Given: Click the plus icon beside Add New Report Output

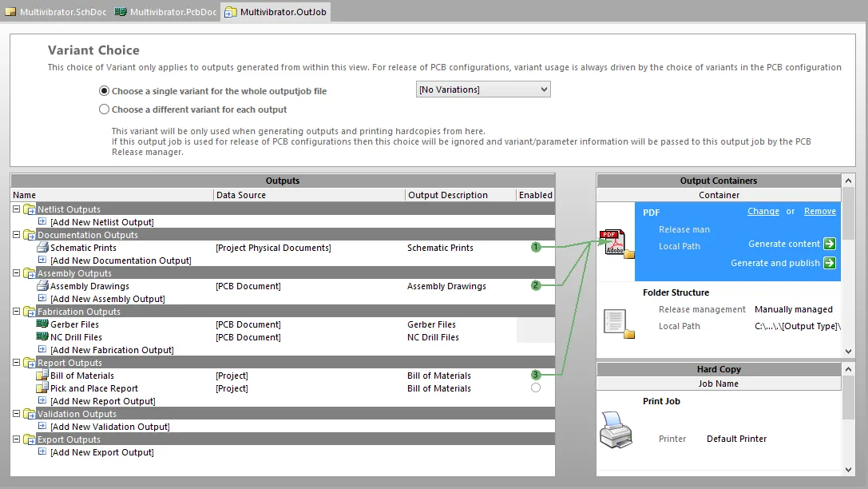Looking at the screenshot, I should tap(42, 400).
